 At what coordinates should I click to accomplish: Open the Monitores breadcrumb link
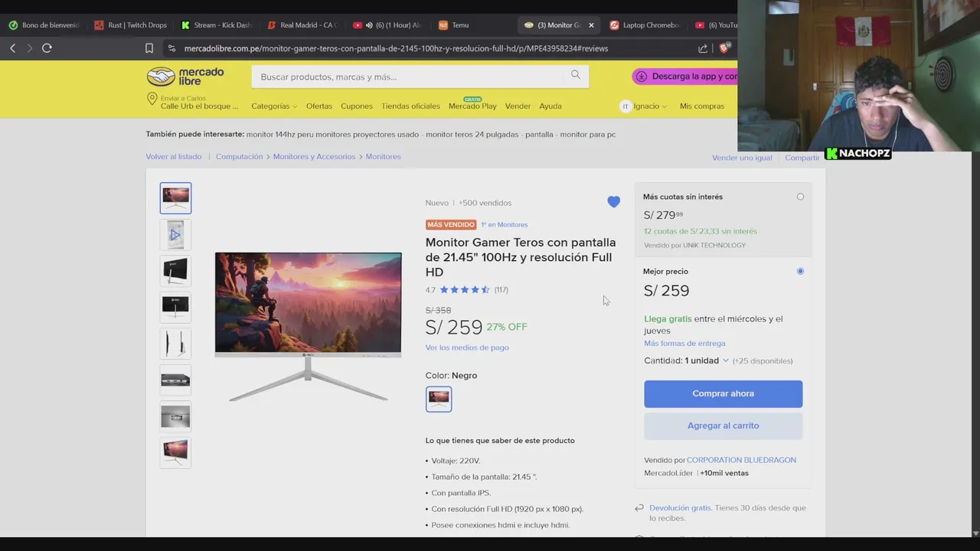(x=383, y=157)
